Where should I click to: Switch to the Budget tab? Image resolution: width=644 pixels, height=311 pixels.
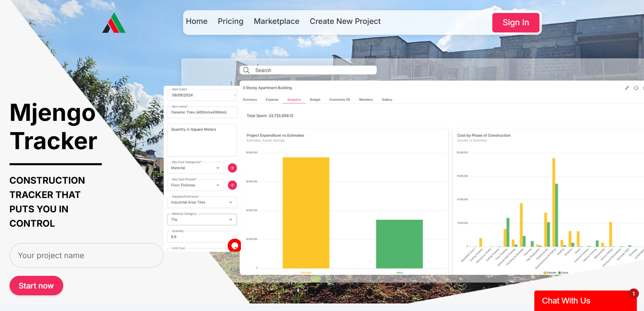point(315,99)
